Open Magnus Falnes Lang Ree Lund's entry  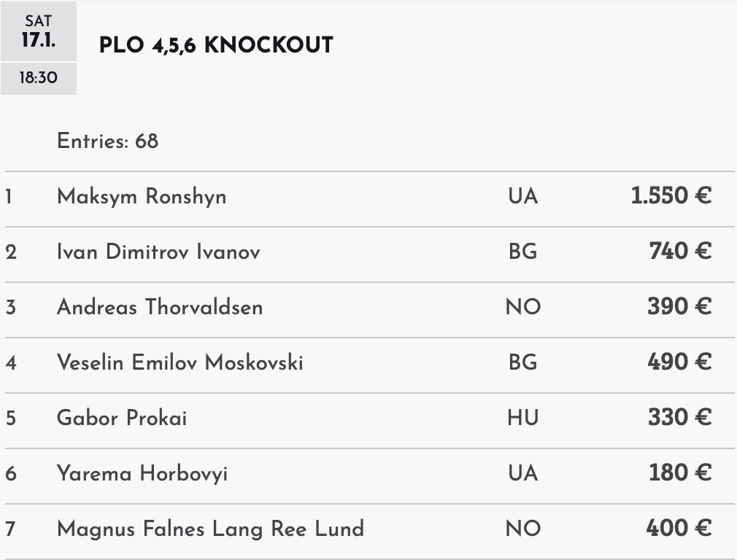click(210, 529)
